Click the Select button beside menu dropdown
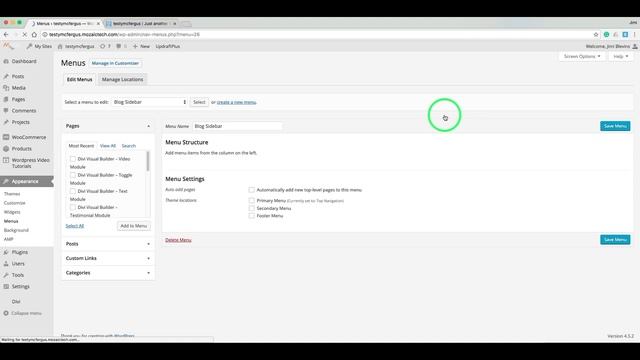The image size is (640, 360). [x=199, y=102]
